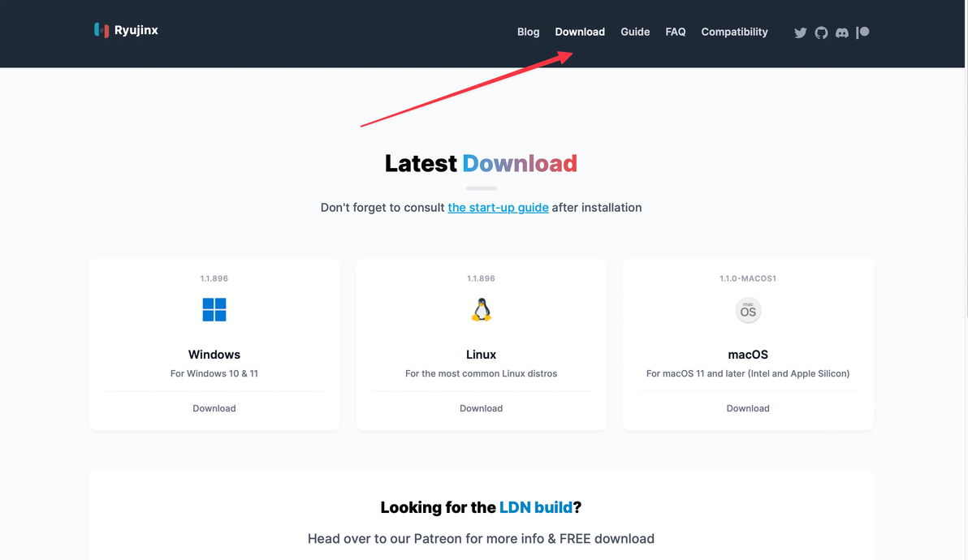Open the Compatibility nav item

(x=734, y=32)
